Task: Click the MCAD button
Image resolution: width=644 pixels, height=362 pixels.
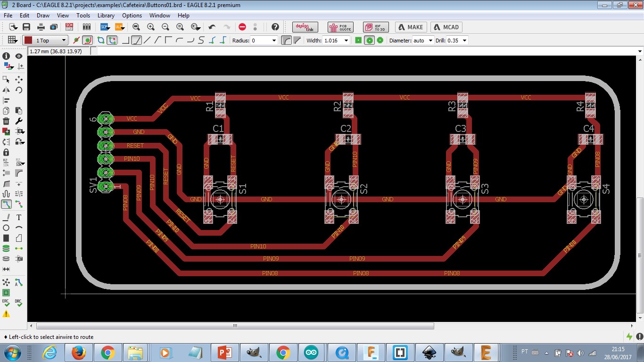Action: tap(446, 27)
